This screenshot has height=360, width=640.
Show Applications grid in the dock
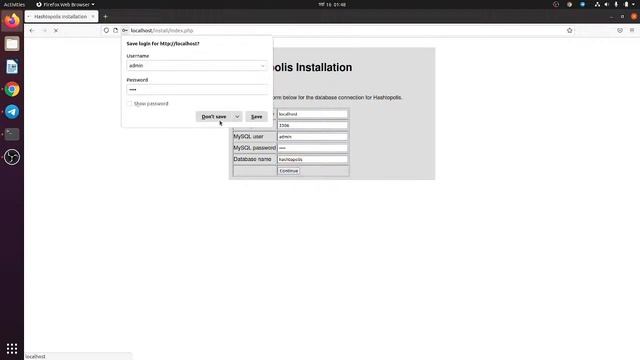pos(12,349)
